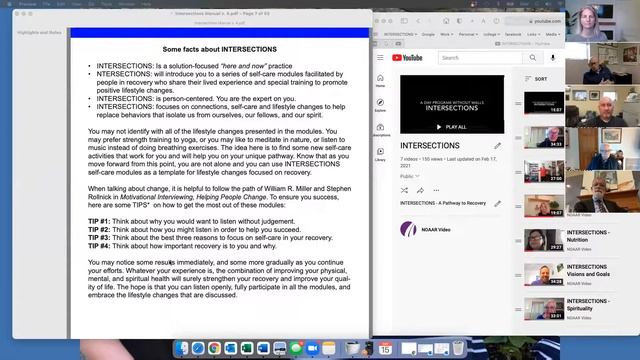Open the NOAAR Video channel link

(x=436, y=230)
